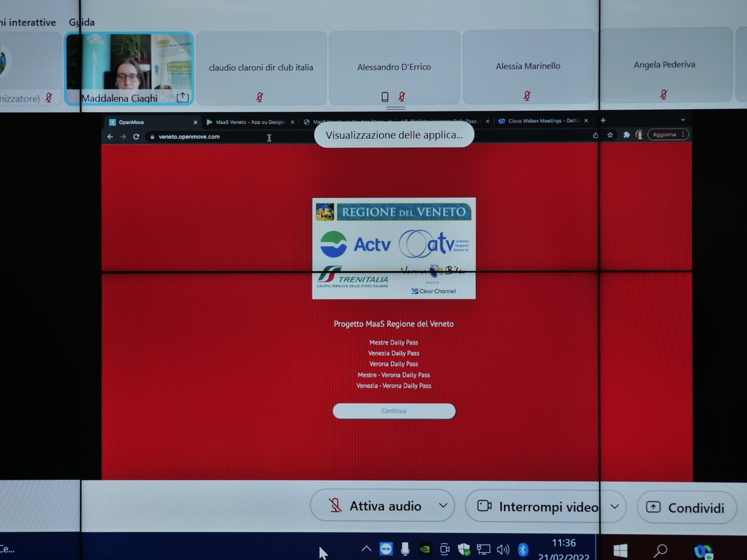Click Angela Pederiva's muted microphone icon

[664, 94]
